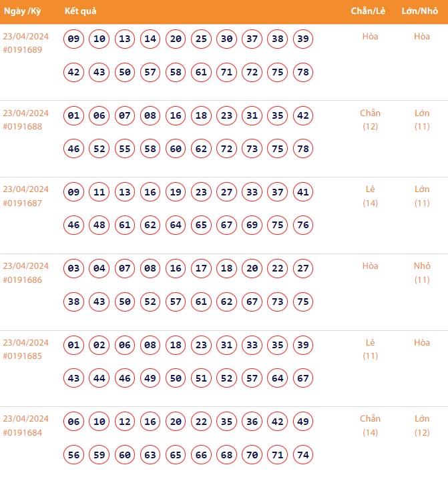
Task: Select the "Nhỏ (11)" result of draw #0191686
Action: pos(422,272)
